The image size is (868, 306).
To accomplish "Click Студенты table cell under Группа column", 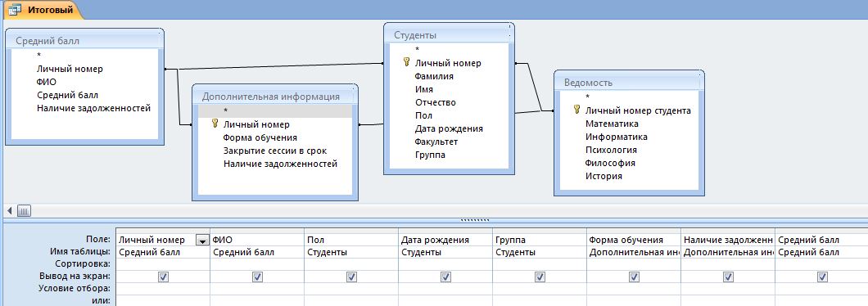I will tap(539, 252).
